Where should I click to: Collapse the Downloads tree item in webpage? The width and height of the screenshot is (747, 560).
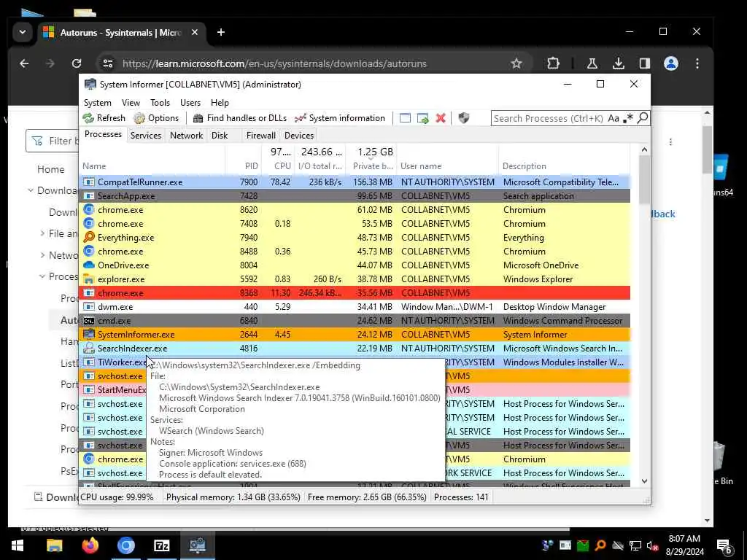[31, 190]
